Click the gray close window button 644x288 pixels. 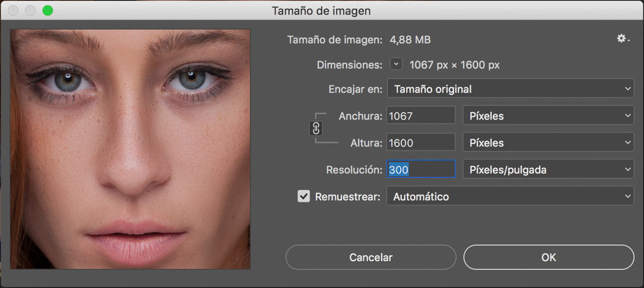(x=13, y=10)
